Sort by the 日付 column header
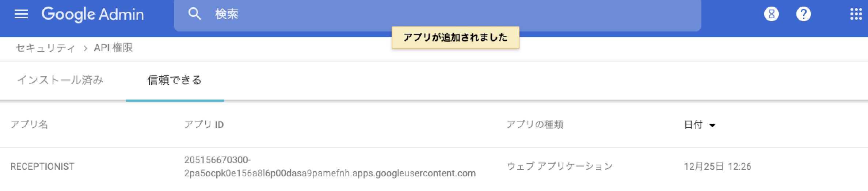The image size is (868, 191). tap(693, 125)
